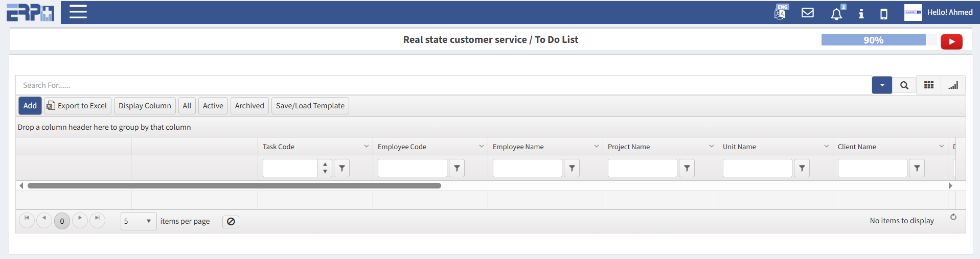Open the hamburger navigation menu

click(x=78, y=12)
